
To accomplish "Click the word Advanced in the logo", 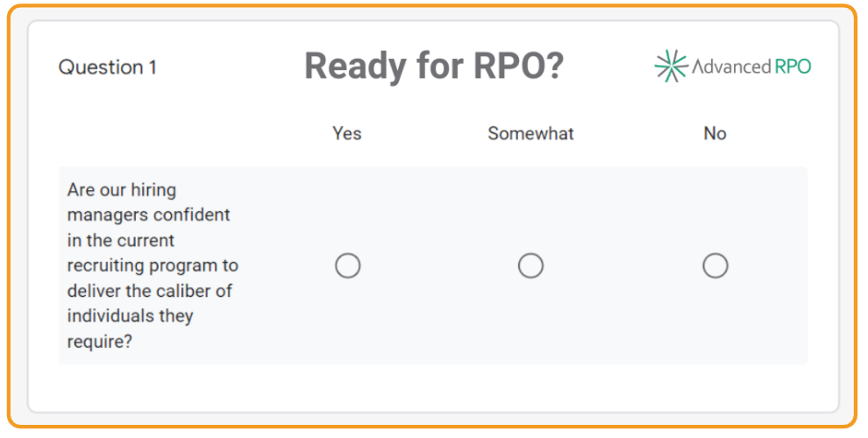I will click(x=732, y=67).
